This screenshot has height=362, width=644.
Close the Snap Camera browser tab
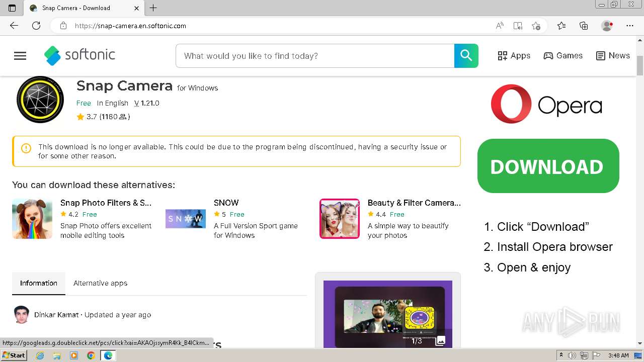point(137,8)
